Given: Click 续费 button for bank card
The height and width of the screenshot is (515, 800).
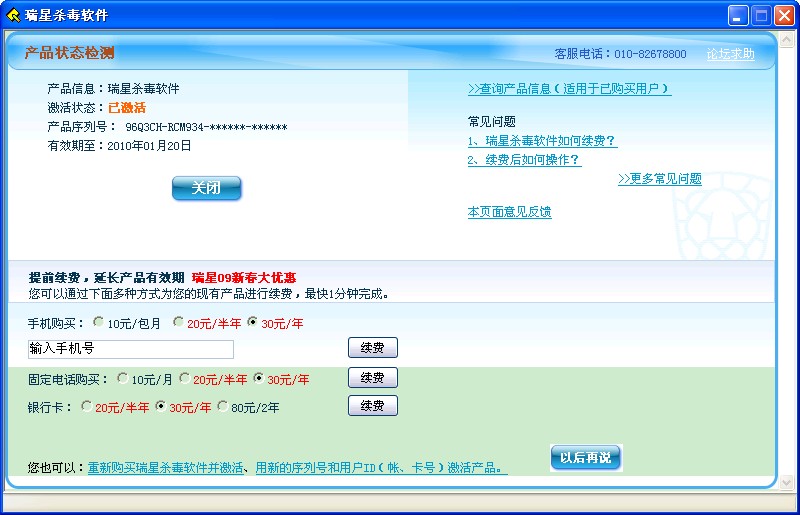Looking at the screenshot, I should point(372,406).
